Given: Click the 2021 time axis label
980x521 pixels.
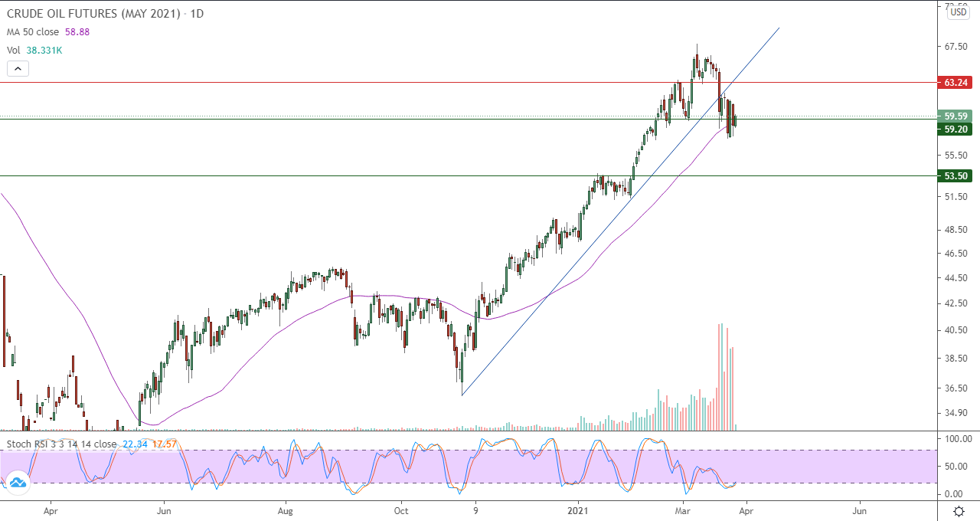Looking at the screenshot, I should pyautogui.click(x=580, y=510).
